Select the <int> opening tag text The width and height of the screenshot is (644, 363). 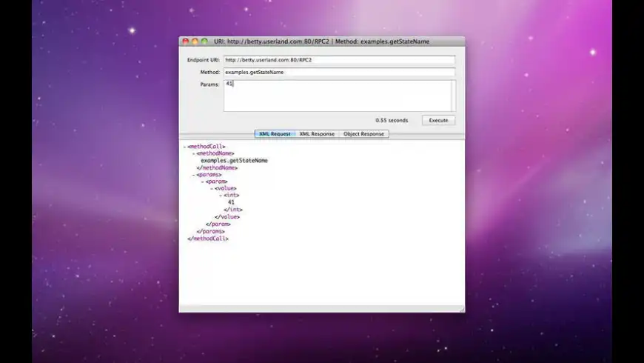click(231, 196)
